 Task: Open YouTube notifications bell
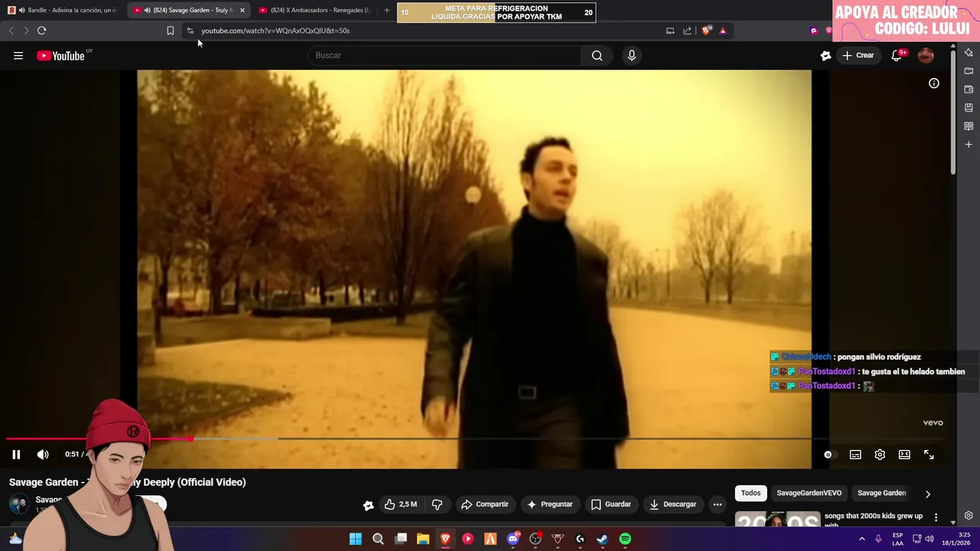(x=897, y=55)
